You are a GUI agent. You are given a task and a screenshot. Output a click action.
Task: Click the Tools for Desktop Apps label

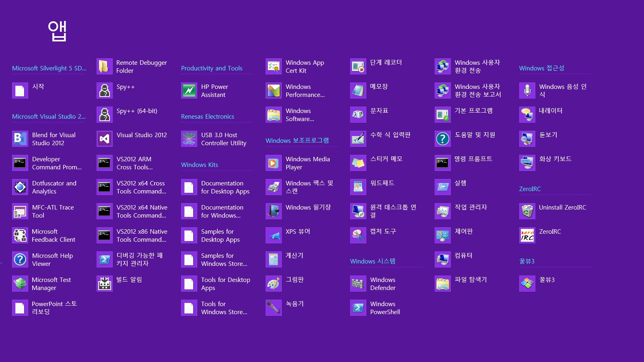coord(226,284)
